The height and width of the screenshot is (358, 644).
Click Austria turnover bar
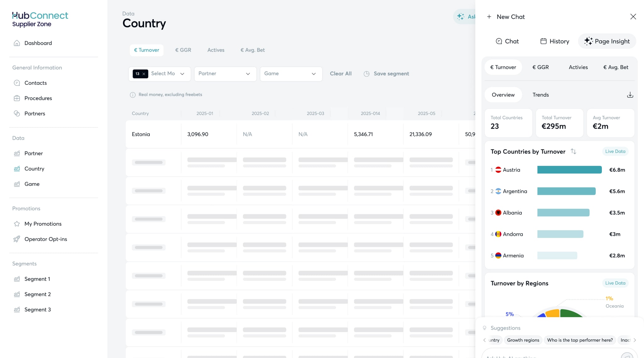pos(569,170)
